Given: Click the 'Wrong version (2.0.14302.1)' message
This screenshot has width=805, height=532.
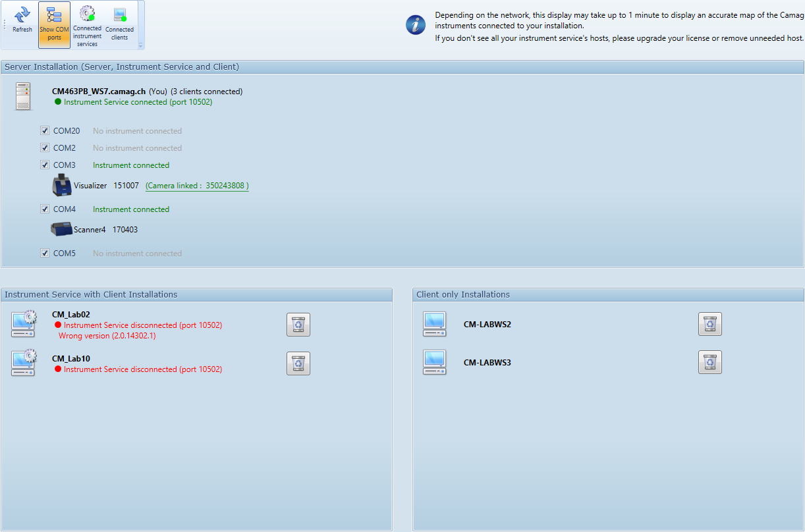Looking at the screenshot, I should pyautogui.click(x=107, y=336).
